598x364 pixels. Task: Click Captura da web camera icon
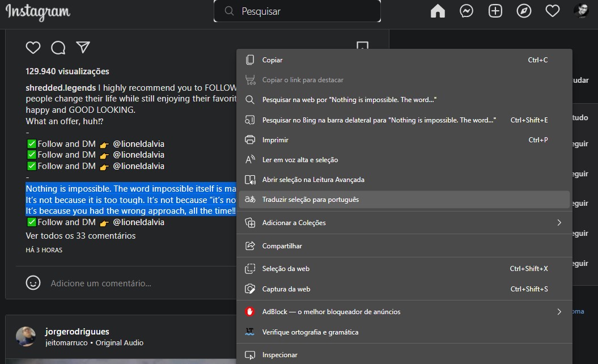click(x=250, y=289)
